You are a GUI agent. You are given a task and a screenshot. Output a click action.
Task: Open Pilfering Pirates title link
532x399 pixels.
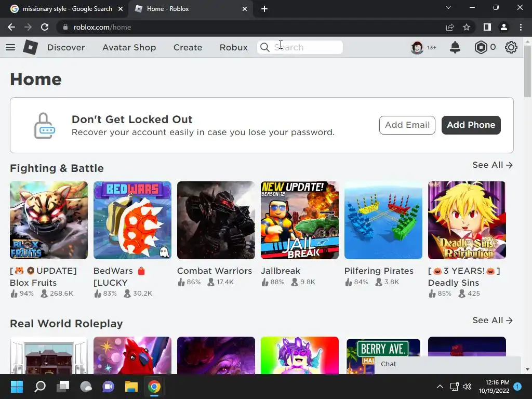[x=379, y=271]
